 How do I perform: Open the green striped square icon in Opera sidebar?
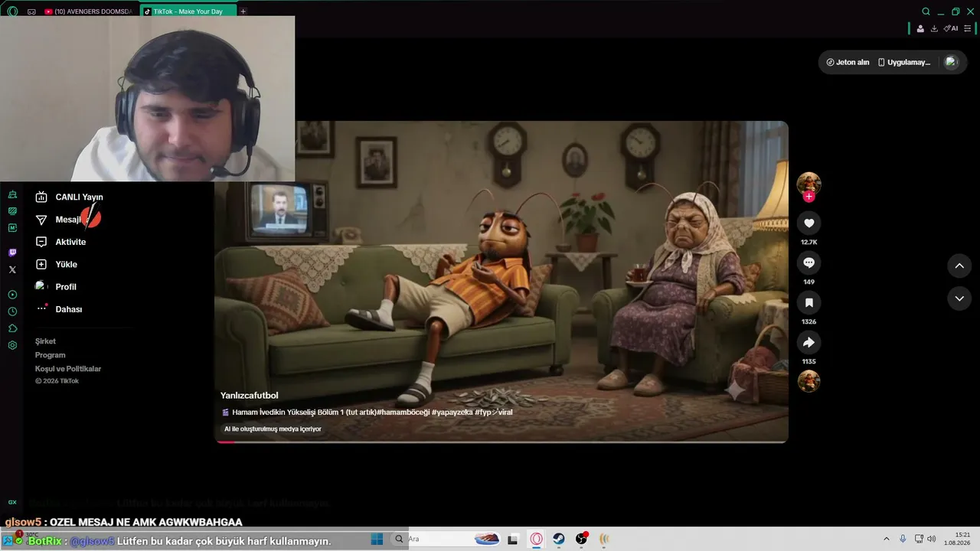pyautogui.click(x=12, y=210)
